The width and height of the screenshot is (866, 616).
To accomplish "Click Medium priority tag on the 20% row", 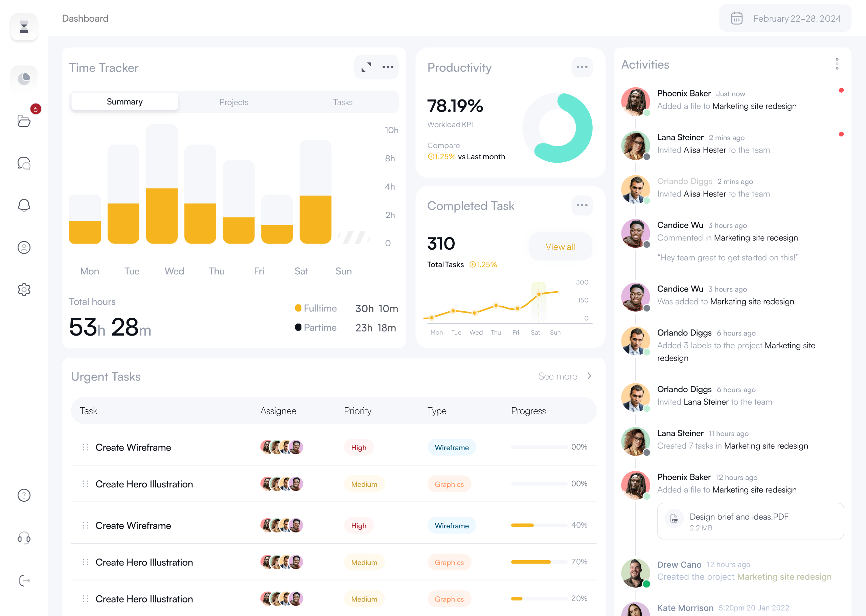I will pyautogui.click(x=364, y=599).
